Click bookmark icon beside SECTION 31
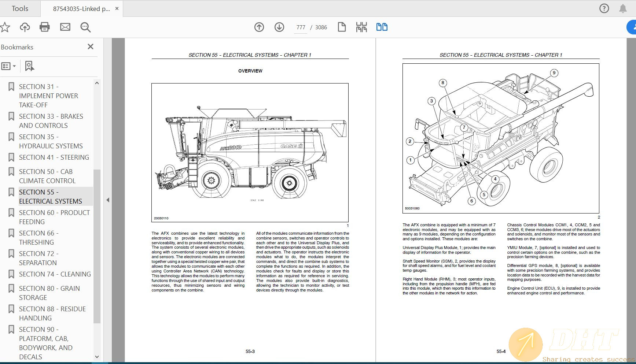Screen dimensions: 636x364 pyautogui.click(x=11, y=87)
